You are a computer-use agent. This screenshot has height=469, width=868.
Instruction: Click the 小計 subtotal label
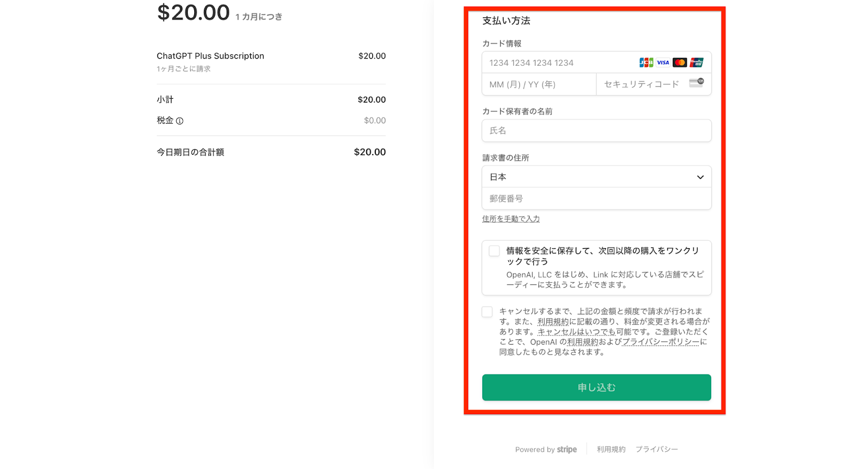point(165,100)
